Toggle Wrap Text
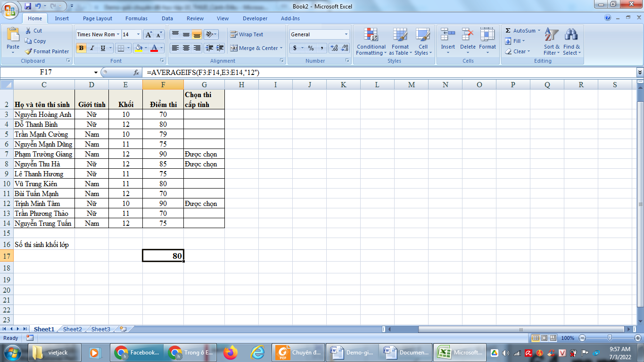The width and height of the screenshot is (644, 362). point(247,34)
